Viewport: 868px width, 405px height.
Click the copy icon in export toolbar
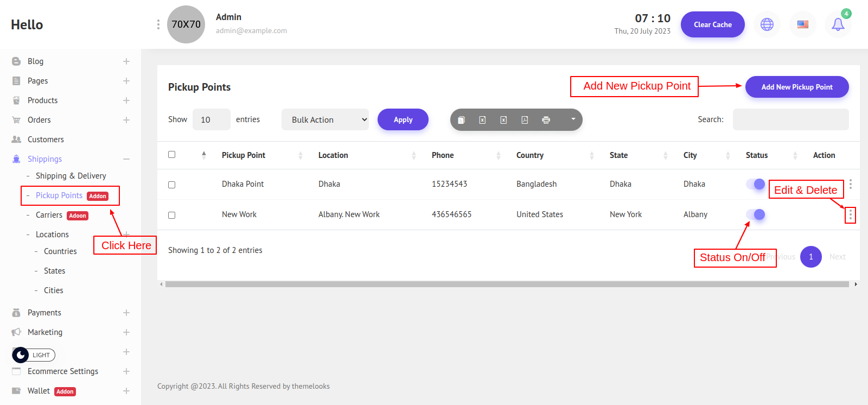pyautogui.click(x=461, y=120)
